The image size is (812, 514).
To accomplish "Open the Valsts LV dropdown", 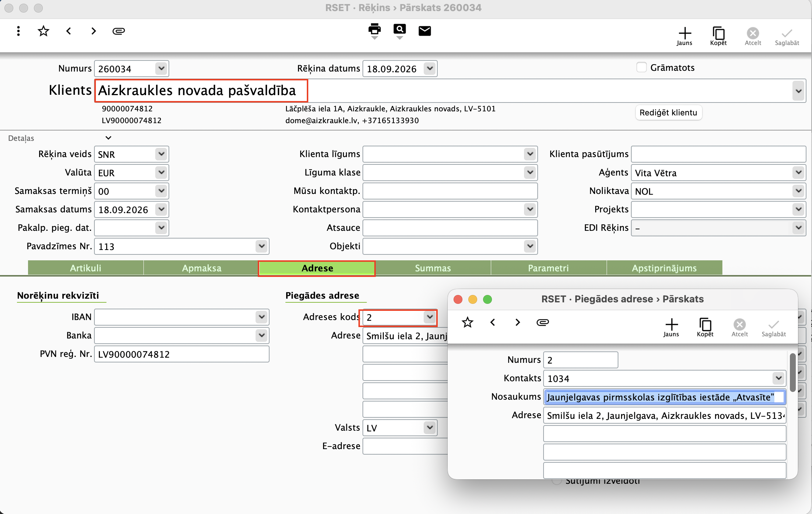I will tap(430, 428).
